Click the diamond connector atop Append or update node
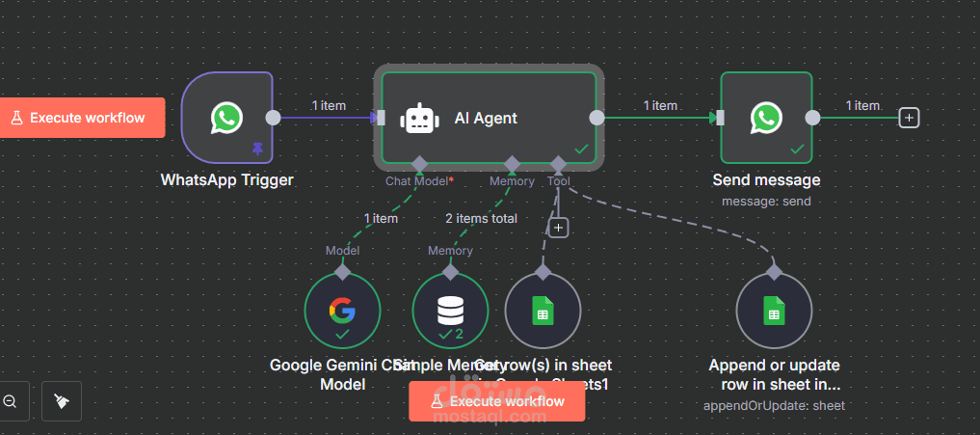Screen dimensions: 980x435 (x=775, y=272)
